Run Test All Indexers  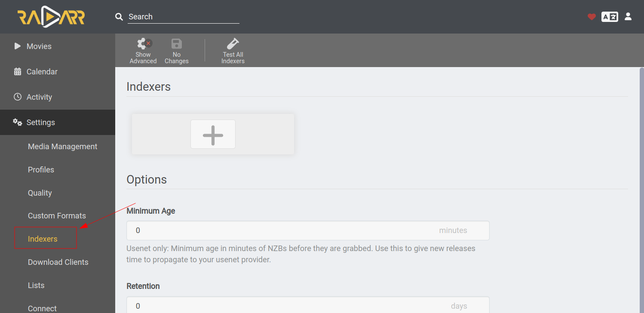click(x=233, y=51)
